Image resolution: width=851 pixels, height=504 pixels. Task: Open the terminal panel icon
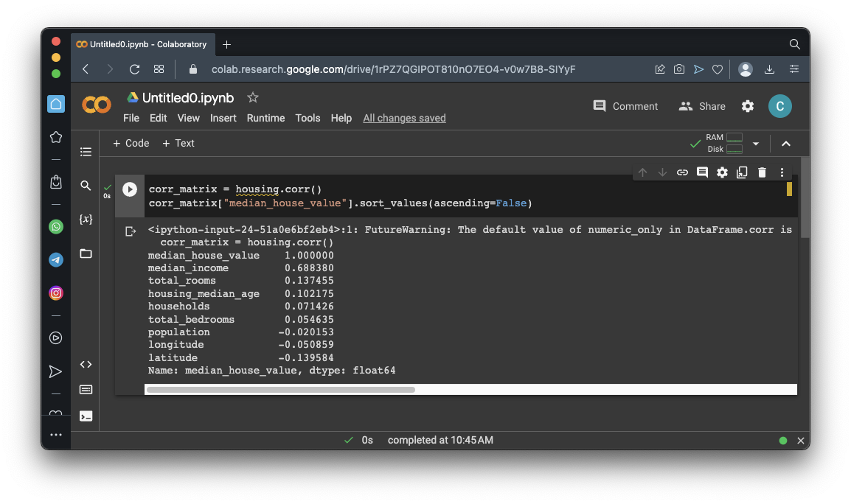point(86,416)
